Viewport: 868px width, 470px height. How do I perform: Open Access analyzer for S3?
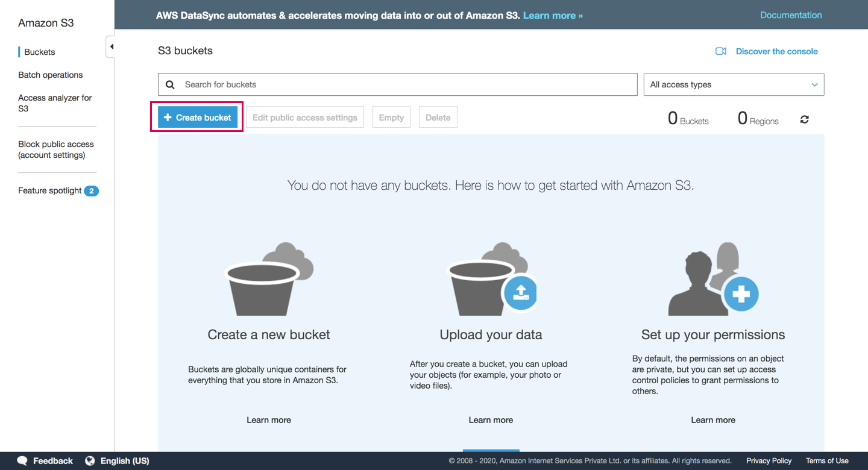[x=55, y=103]
